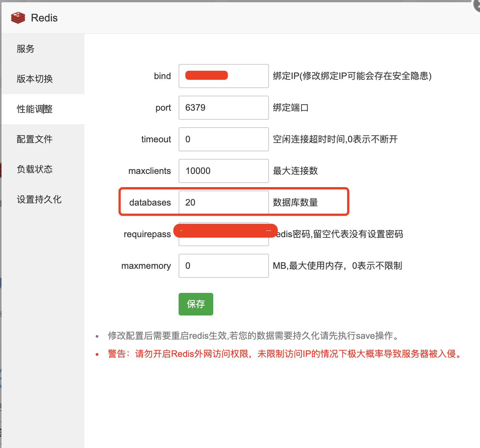
Task: Click the Redis logo icon
Action: (x=18, y=18)
